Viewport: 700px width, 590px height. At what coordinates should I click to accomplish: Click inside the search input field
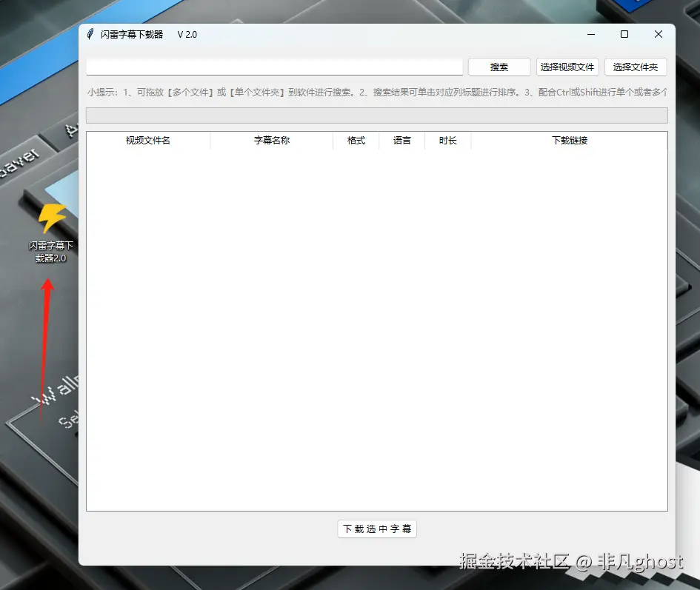(x=274, y=67)
